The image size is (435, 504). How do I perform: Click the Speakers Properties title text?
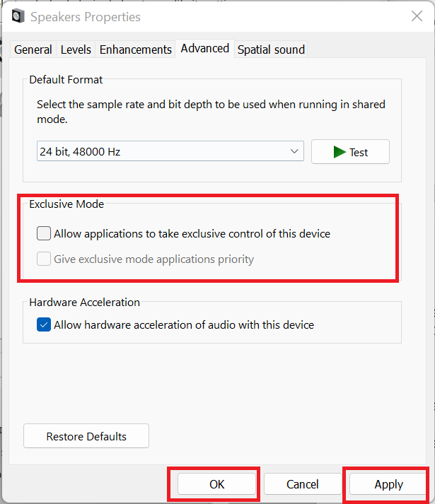[x=85, y=16]
